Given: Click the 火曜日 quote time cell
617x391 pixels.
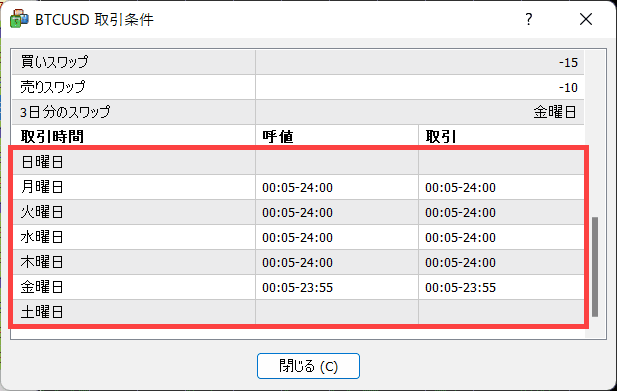Looking at the screenshot, I should (x=337, y=212).
